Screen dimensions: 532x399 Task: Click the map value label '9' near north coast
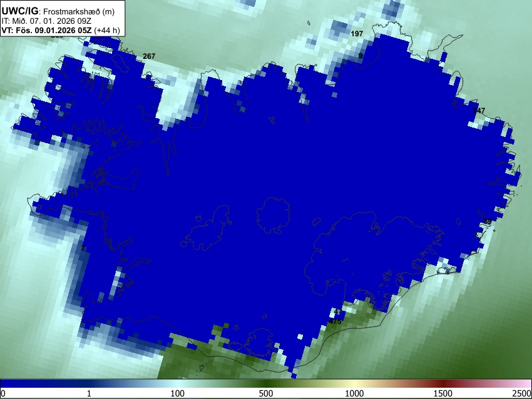click(x=361, y=56)
